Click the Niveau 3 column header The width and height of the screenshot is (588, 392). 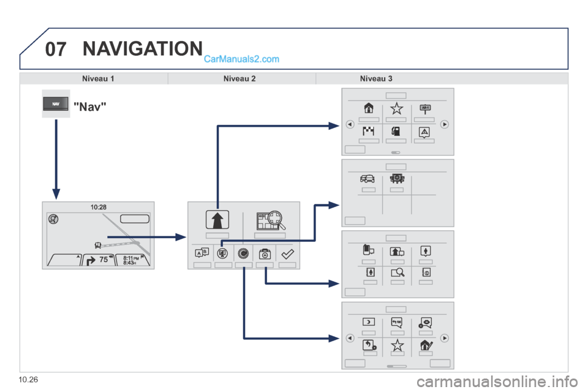pos(376,78)
